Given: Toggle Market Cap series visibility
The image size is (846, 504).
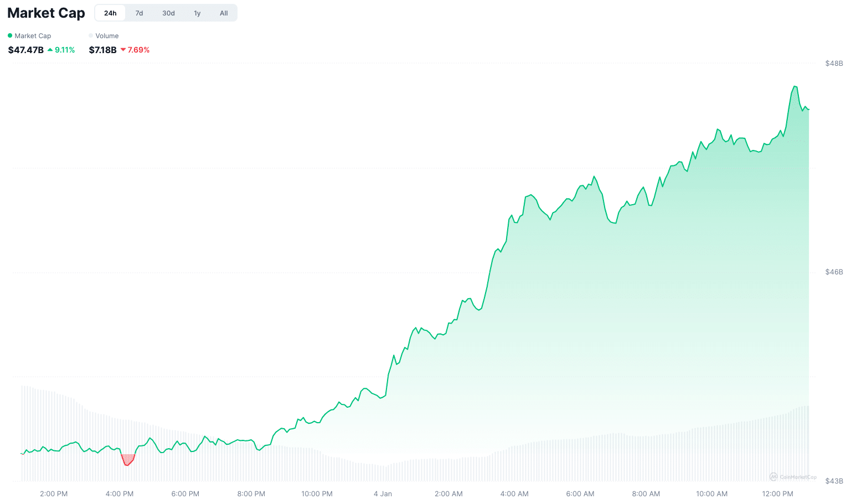Looking at the screenshot, I should click(29, 35).
